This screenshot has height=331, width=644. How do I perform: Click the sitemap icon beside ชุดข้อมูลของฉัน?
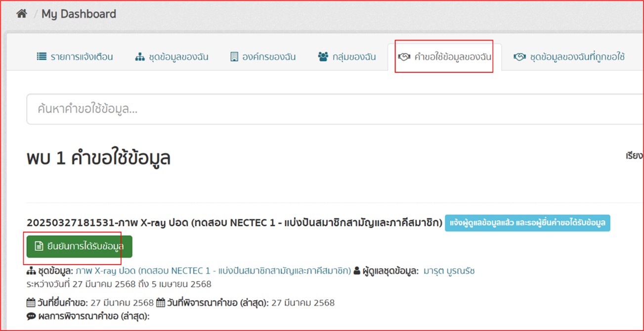click(139, 56)
